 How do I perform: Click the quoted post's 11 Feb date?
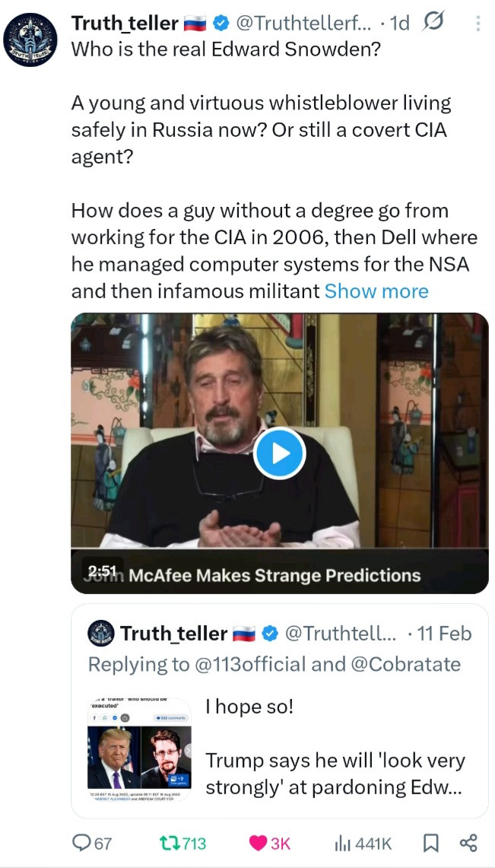pos(446,633)
